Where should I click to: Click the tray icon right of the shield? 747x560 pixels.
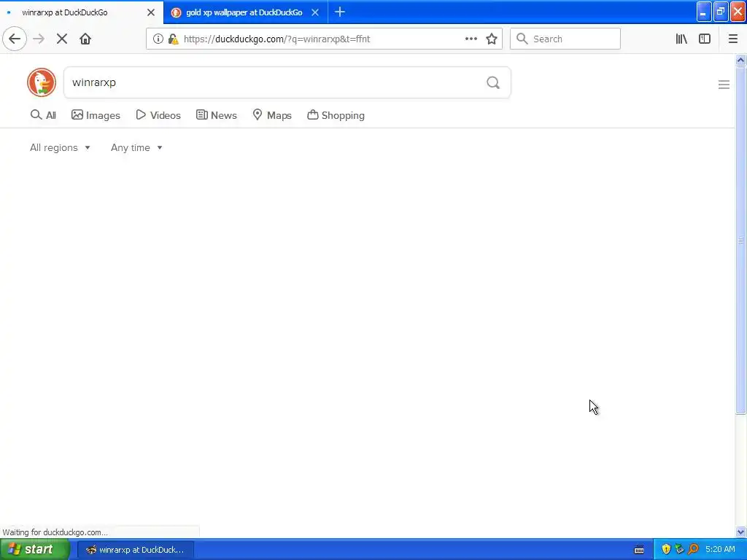[679, 549]
